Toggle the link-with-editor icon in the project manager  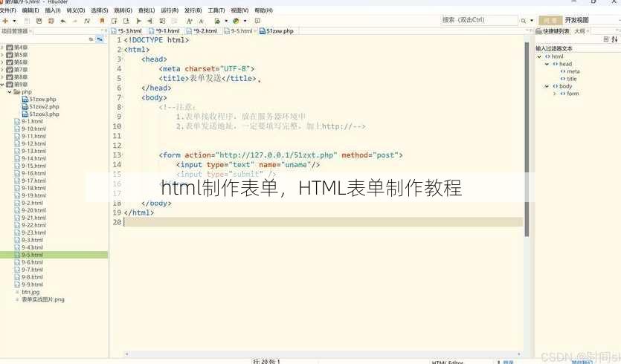click(x=100, y=39)
